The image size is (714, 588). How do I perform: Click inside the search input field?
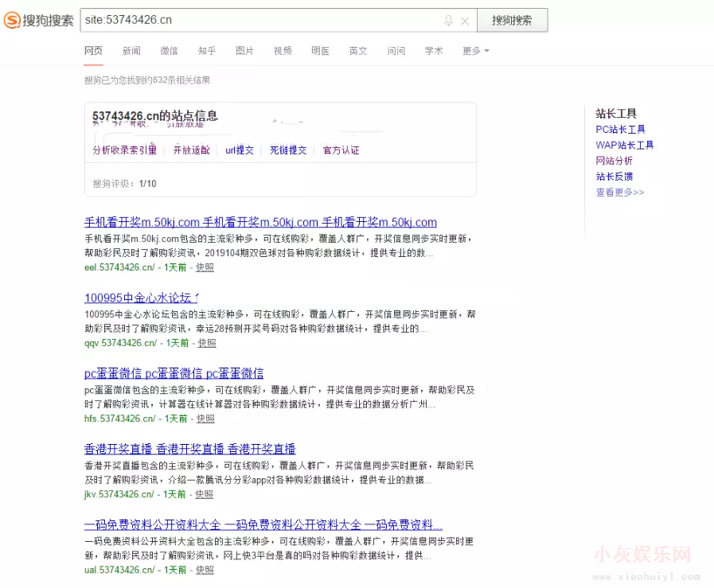pyautogui.click(x=239, y=20)
